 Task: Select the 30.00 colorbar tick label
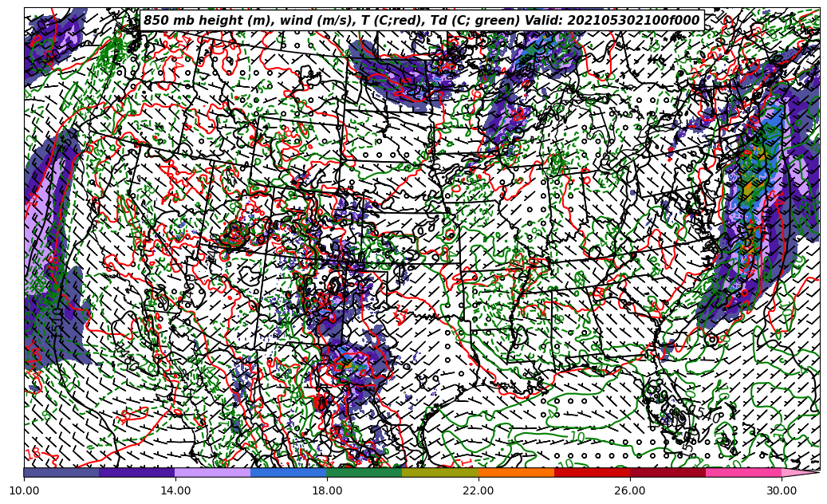pos(782,491)
